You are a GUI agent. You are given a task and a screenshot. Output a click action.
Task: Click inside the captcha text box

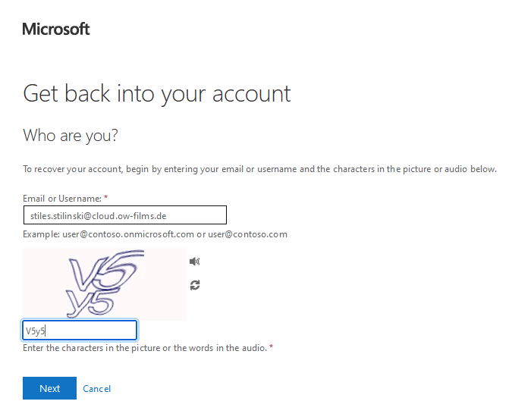80,331
